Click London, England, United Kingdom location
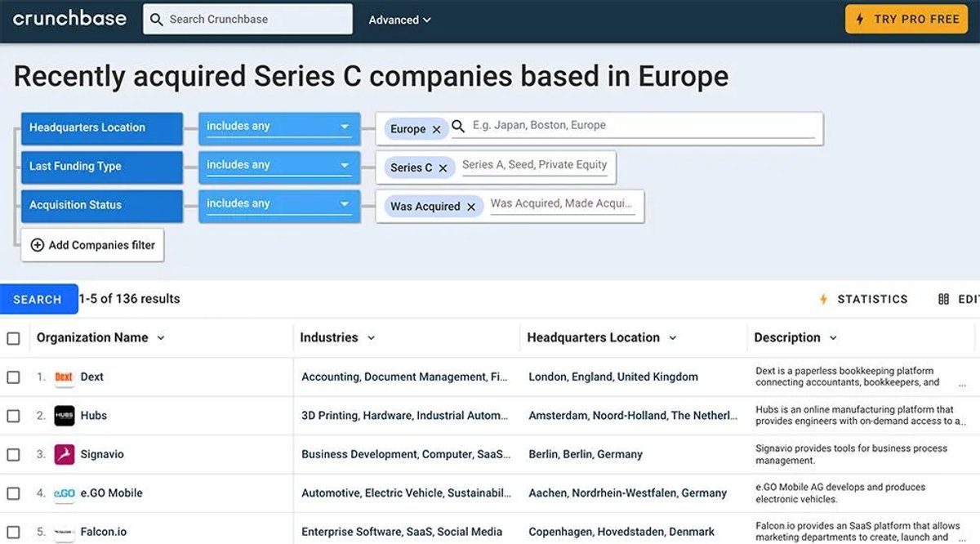The image size is (980, 544). (613, 377)
